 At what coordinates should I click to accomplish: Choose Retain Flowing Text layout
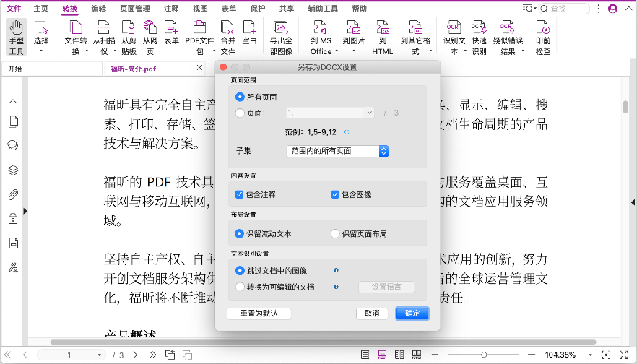coord(239,233)
